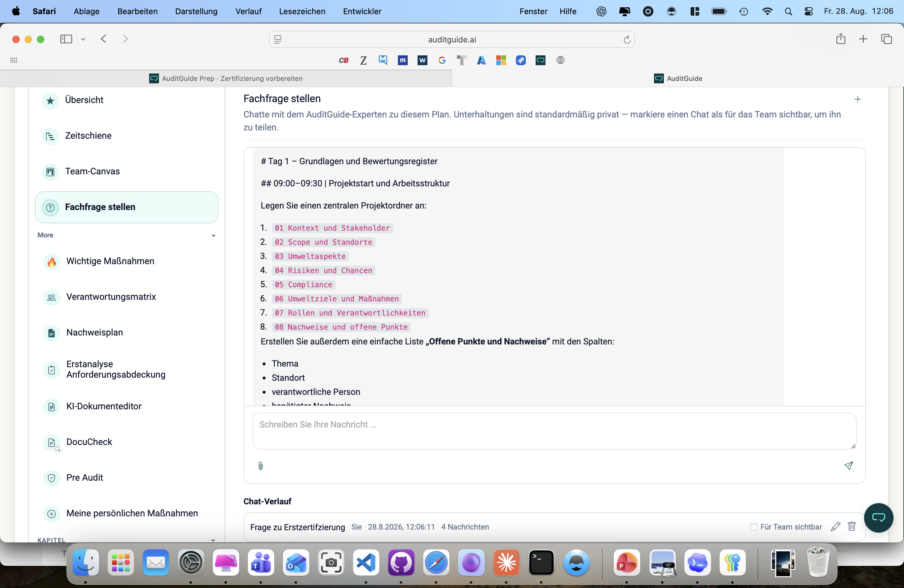Toggle Safari sidebar button
The width and height of the screenshot is (904, 588).
tap(66, 39)
